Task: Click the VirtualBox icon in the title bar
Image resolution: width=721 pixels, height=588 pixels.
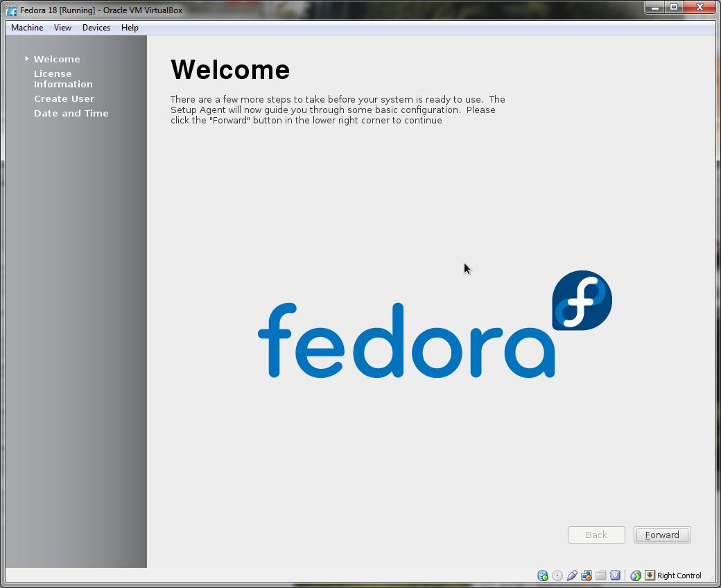Action: click(12, 10)
